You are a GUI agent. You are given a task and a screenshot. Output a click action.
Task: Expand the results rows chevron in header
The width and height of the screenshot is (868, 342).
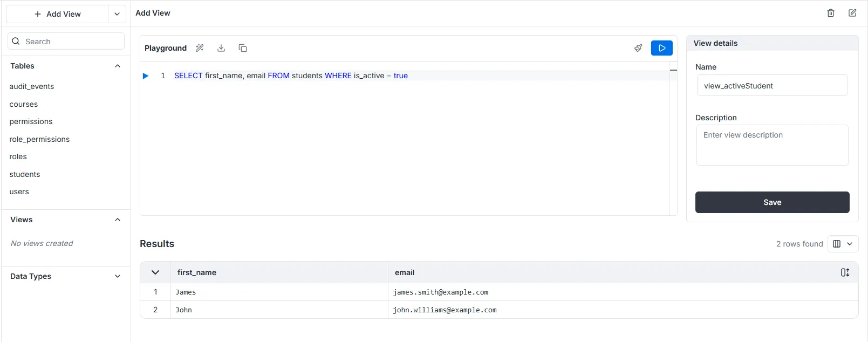[x=155, y=272]
